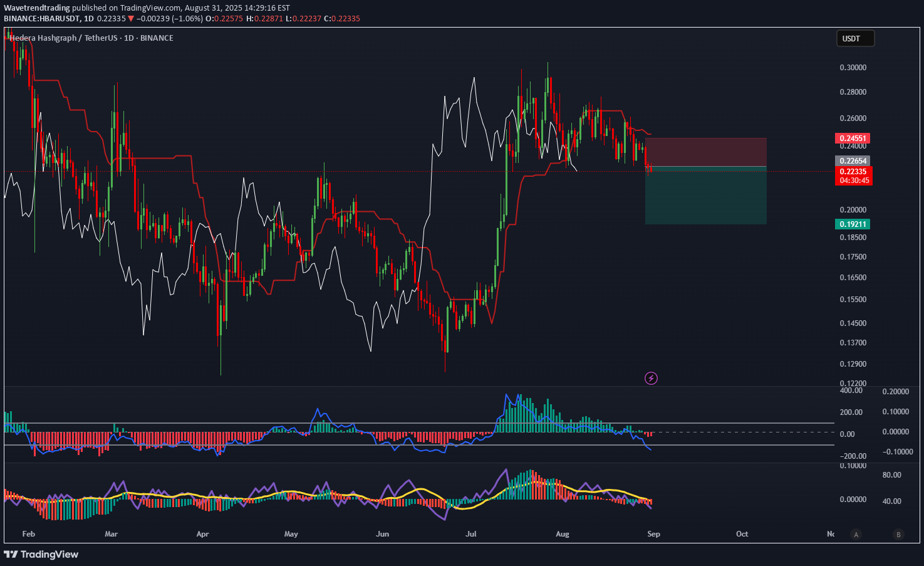Click the Hedera Hashgraph / TetherUS chart title
This screenshot has height=566, width=924.
pos(91,38)
